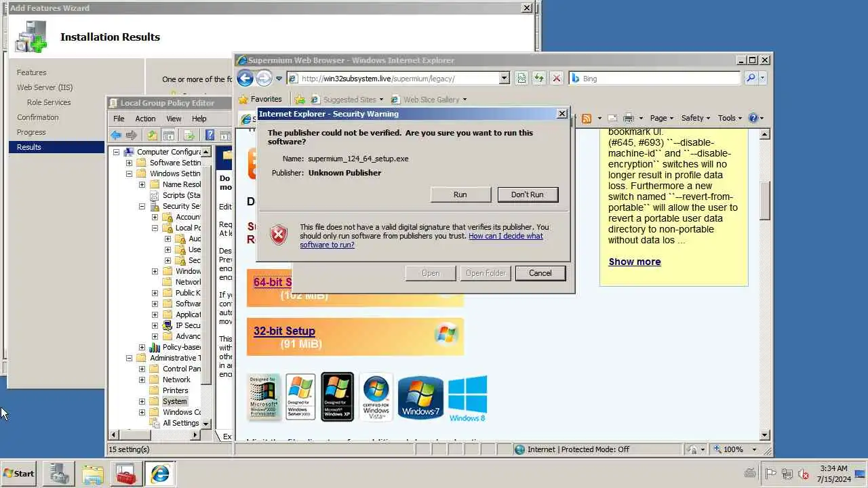
Task: Open the search provider dropdown arrow
Action: [762, 79]
